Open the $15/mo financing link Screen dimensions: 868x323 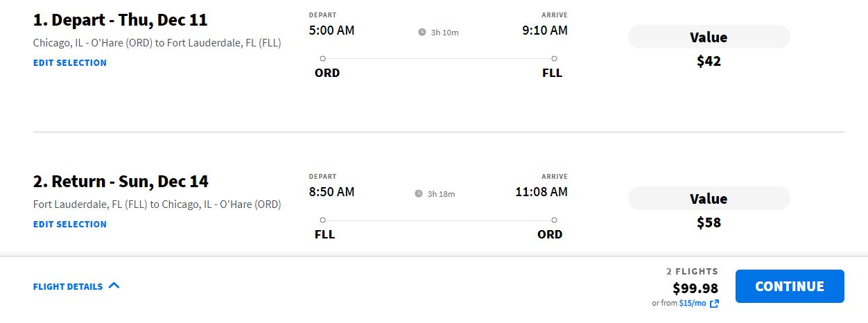coord(692,304)
